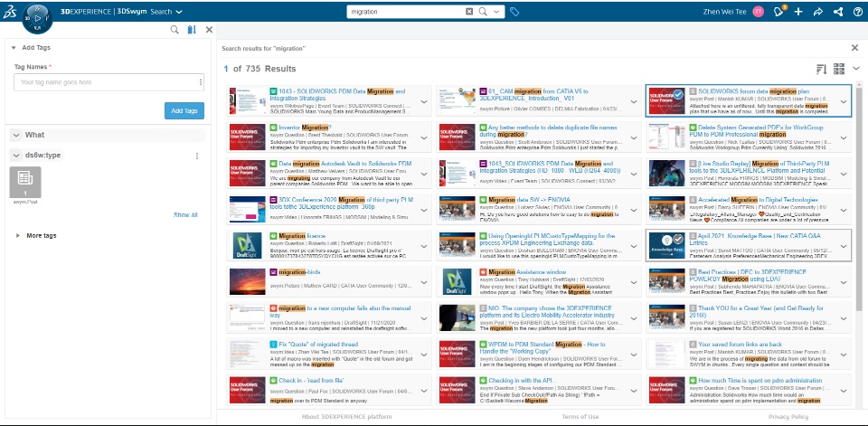Collapse the ds6w:type group
Image resolution: width=868 pixels, height=426 pixels.
coord(16,156)
